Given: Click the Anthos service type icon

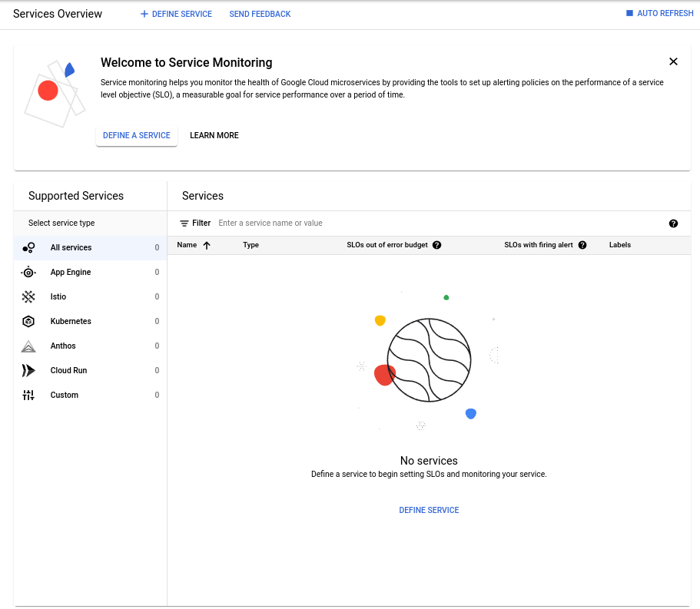Looking at the screenshot, I should point(28,346).
